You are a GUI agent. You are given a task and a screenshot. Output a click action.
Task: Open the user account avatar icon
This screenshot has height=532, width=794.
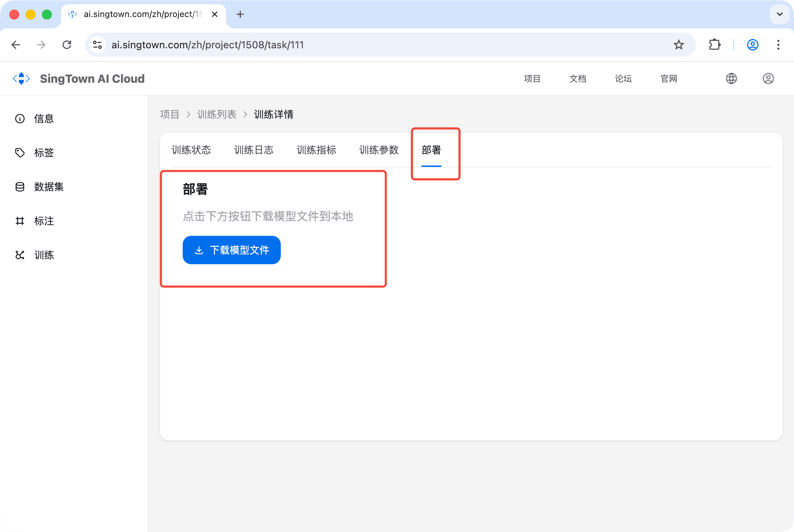point(768,78)
